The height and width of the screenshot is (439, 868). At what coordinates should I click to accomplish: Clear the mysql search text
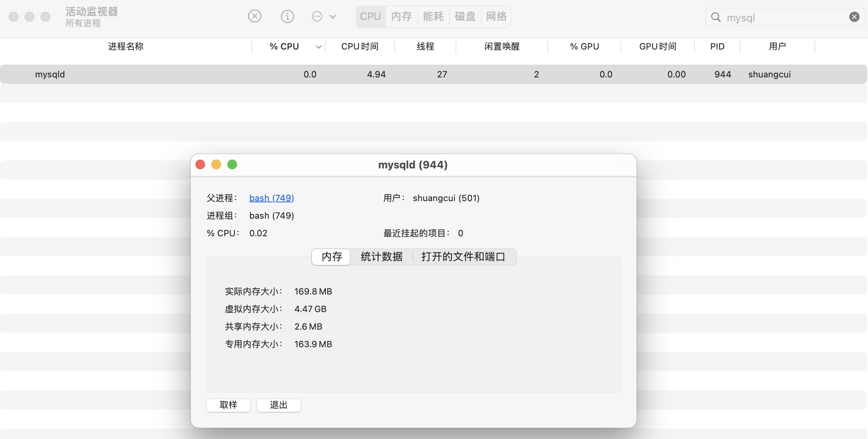pyautogui.click(x=854, y=17)
